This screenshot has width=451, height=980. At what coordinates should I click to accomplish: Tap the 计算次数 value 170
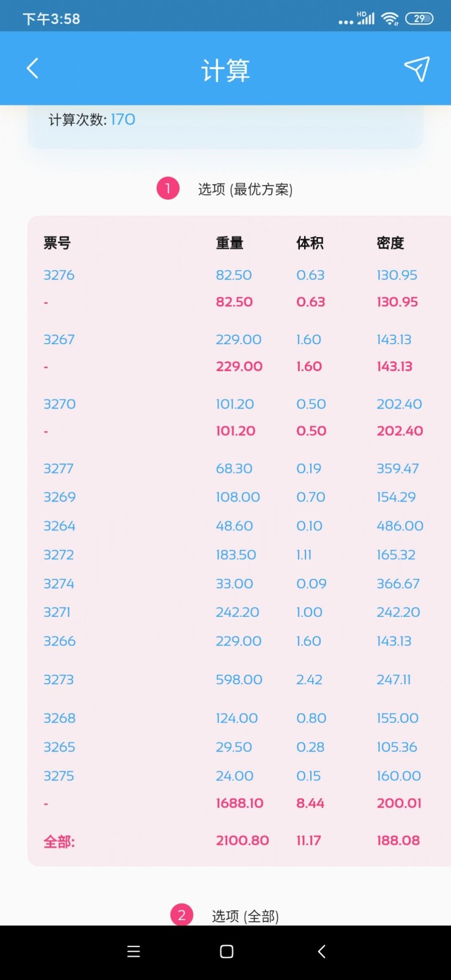(123, 119)
